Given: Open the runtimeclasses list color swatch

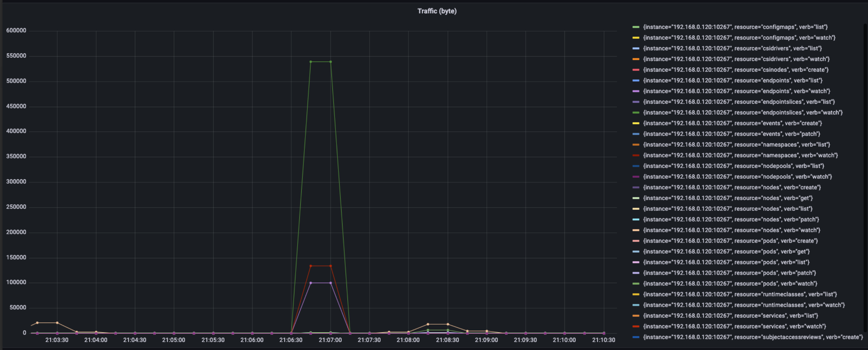Looking at the screenshot, I should 636,294.
